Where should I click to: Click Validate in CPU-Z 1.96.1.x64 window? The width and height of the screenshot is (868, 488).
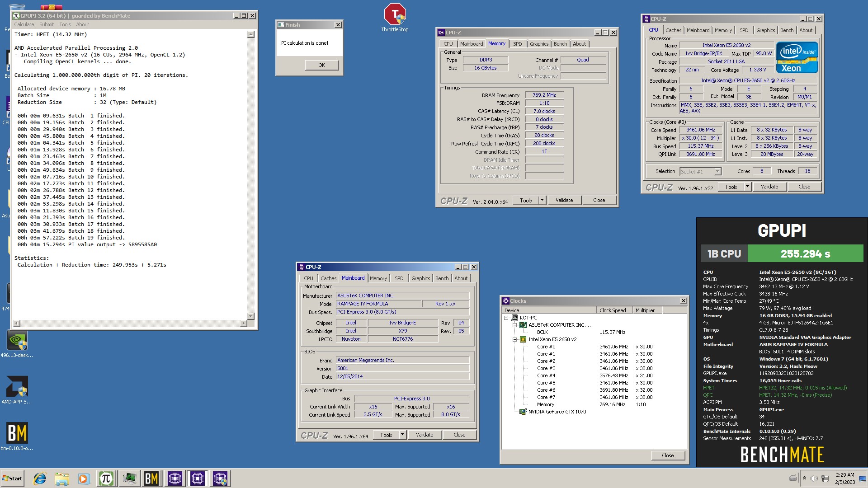(424, 435)
